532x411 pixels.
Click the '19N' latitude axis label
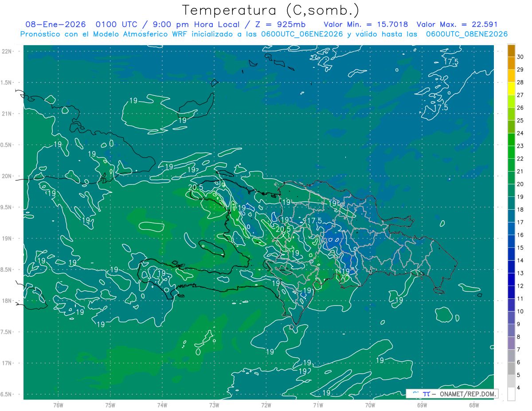(x=7, y=239)
